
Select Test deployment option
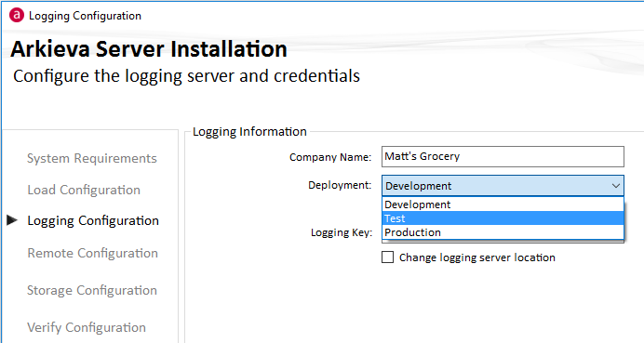point(503,218)
